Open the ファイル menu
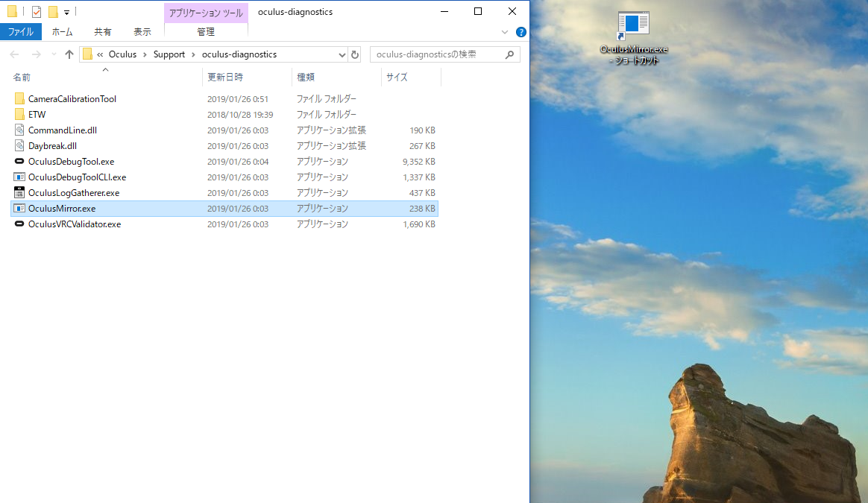This screenshot has width=868, height=503. point(21,32)
